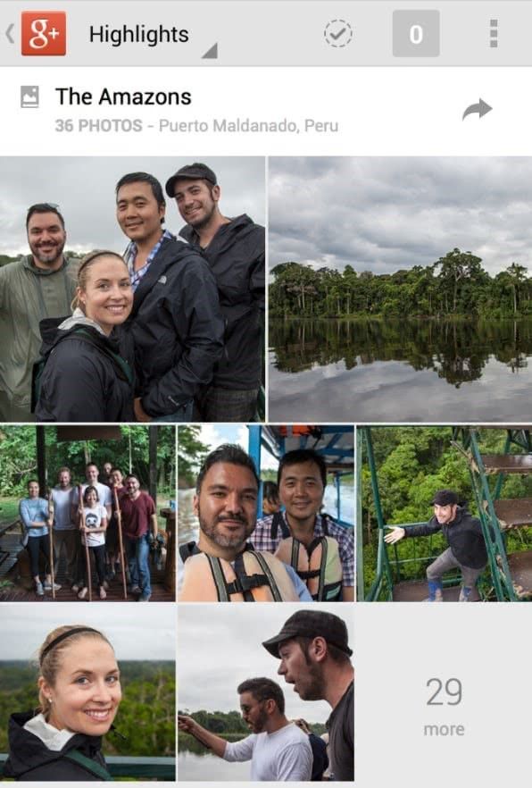
Task: Open the group photo with walking sticks
Action: point(87,513)
